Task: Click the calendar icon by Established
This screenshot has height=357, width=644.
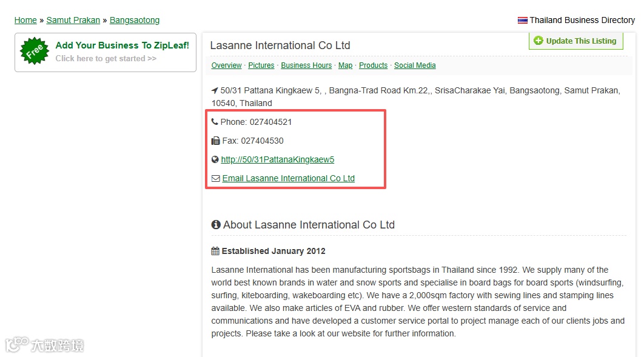Action: point(215,251)
